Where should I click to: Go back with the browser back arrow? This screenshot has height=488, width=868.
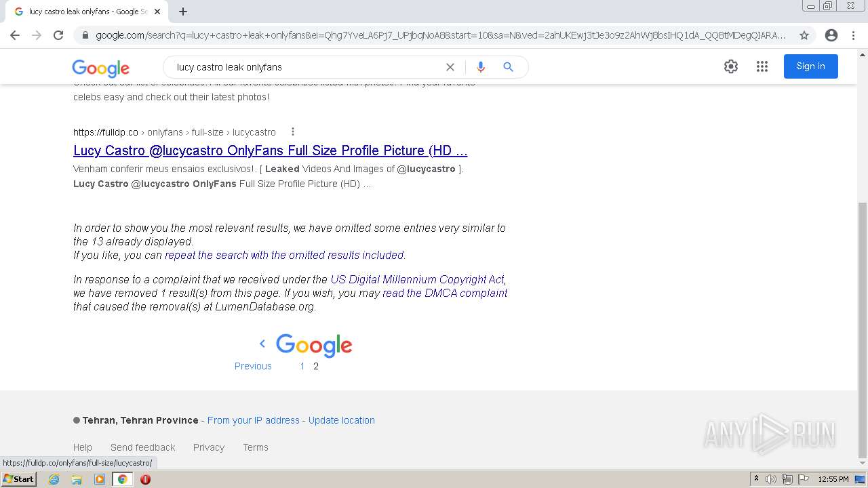pyautogui.click(x=15, y=35)
